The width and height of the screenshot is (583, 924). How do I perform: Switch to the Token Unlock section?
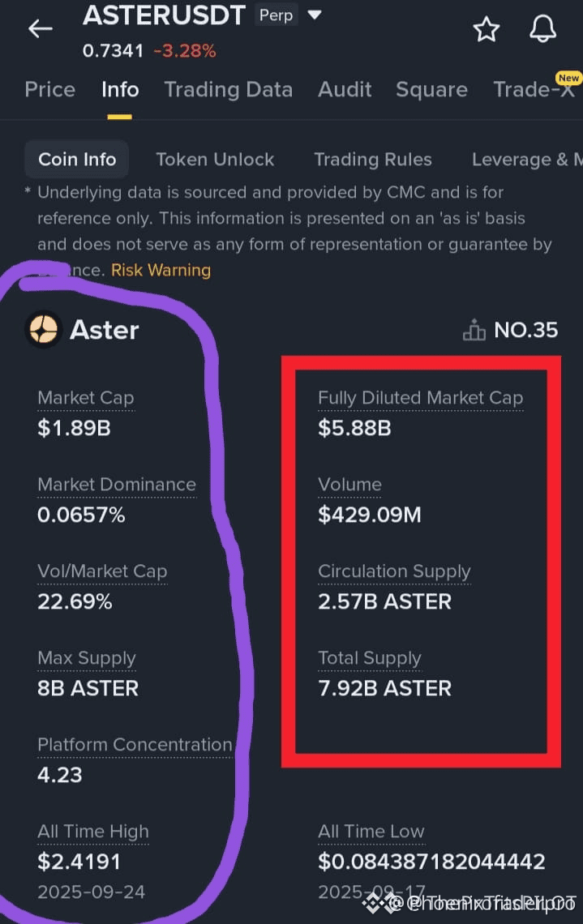(215, 160)
